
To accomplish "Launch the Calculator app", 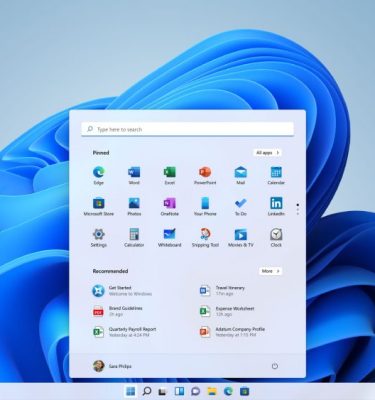I will [134, 238].
